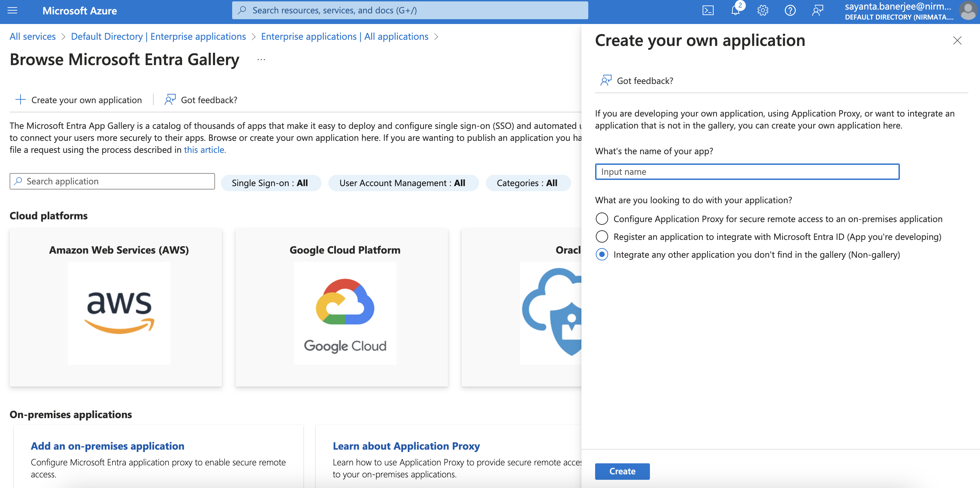Image resolution: width=980 pixels, height=488 pixels.
Task: Click Create your own application toolbar button
Action: [x=78, y=100]
